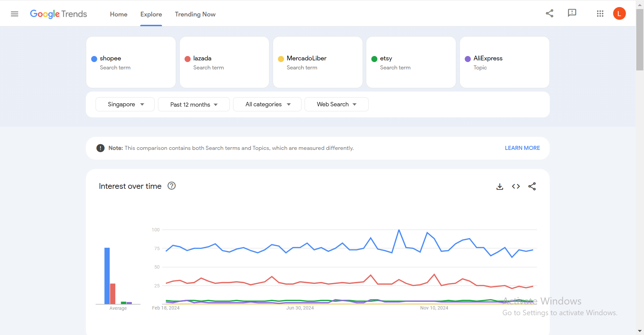Open embed code for chart
This screenshot has height=335, width=644.
click(516, 186)
